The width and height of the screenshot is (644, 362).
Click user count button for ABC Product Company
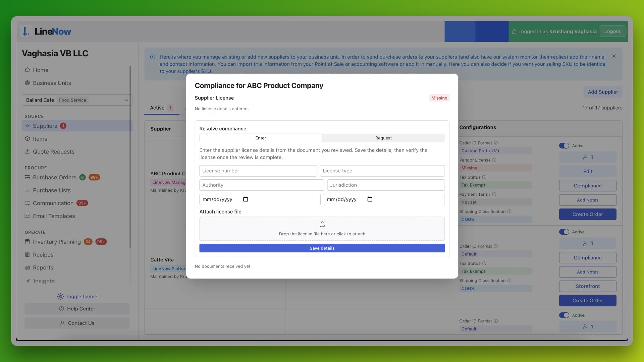pyautogui.click(x=588, y=157)
